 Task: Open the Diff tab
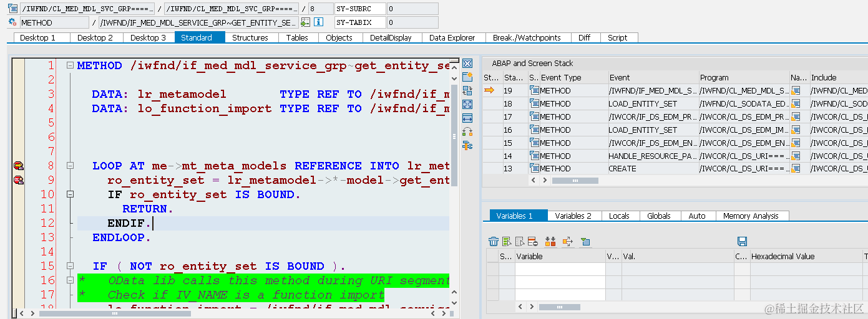585,37
